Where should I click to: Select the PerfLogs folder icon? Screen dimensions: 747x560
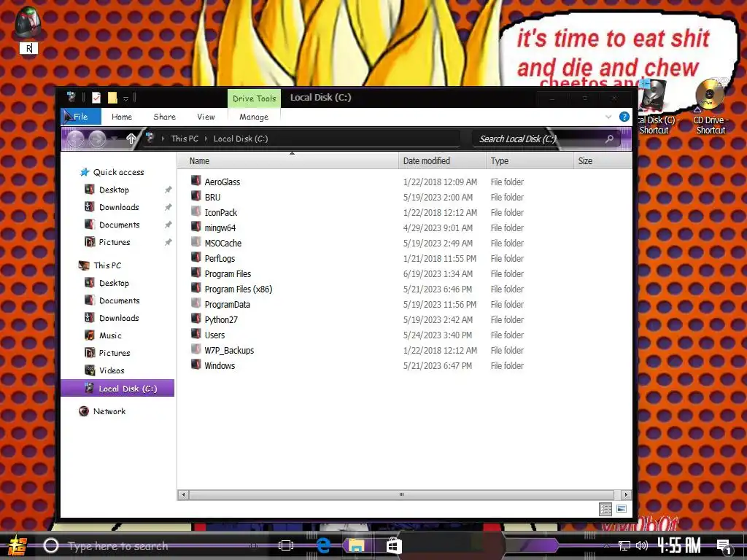tap(196, 257)
